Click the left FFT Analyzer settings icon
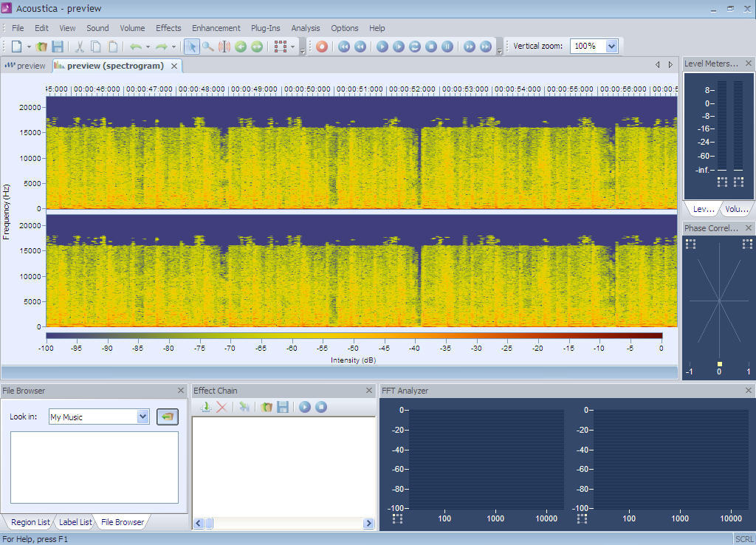 pos(398,519)
